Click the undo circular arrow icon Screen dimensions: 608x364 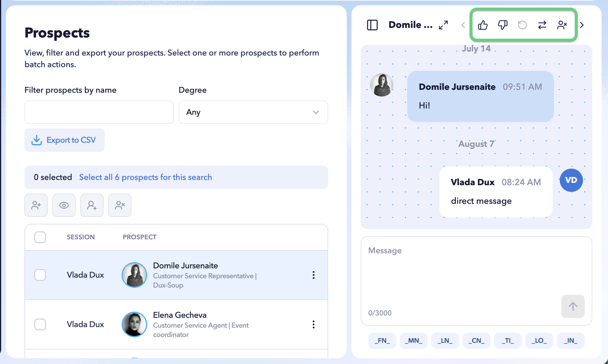(522, 25)
